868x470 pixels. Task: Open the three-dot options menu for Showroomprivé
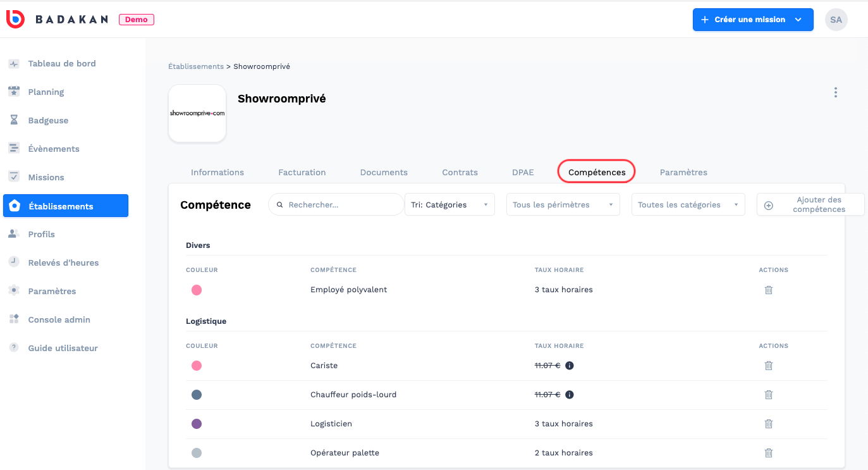[x=836, y=92]
